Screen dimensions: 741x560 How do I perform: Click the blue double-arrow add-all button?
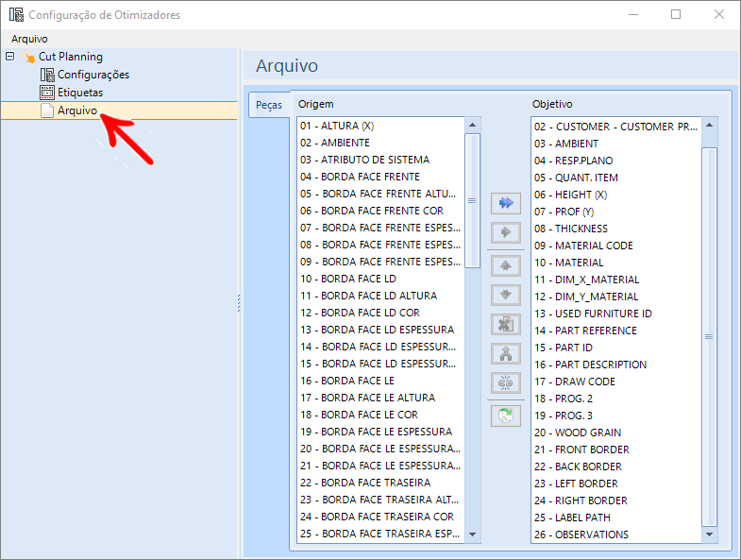506,203
